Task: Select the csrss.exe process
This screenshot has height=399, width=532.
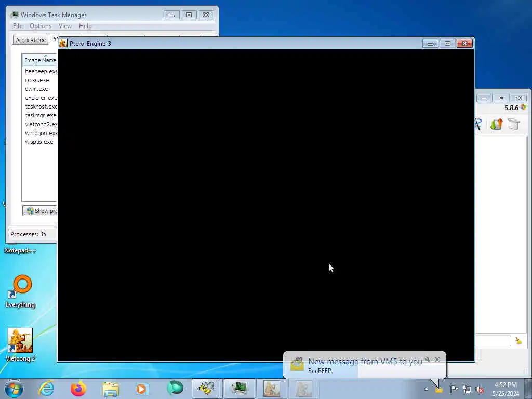Action: point(37,80)
